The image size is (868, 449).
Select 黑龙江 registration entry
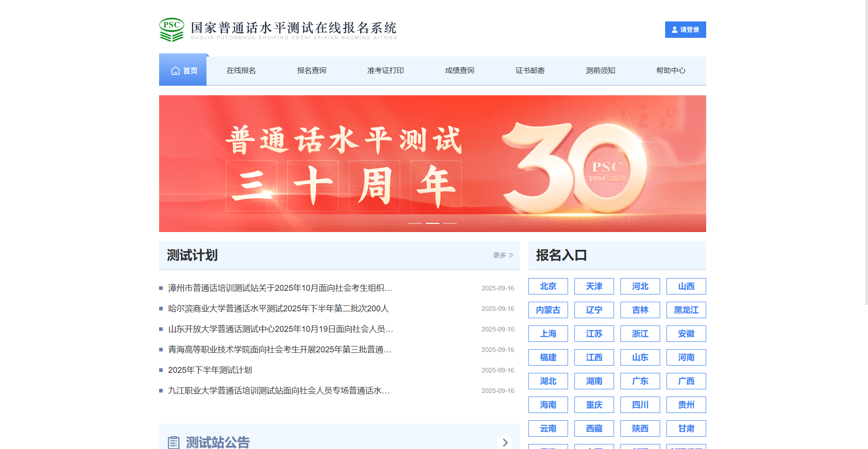pos(686,310)
